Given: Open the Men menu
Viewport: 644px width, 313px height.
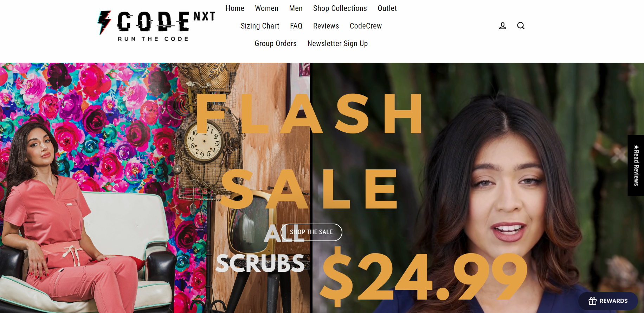Looking at the screenshot, I should 296,8.
